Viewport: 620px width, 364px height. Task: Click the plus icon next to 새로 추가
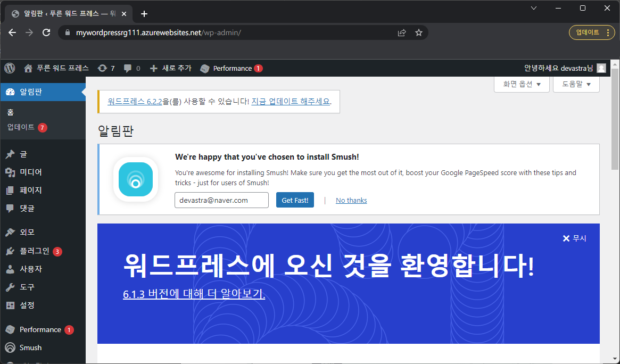click(153, 68)
